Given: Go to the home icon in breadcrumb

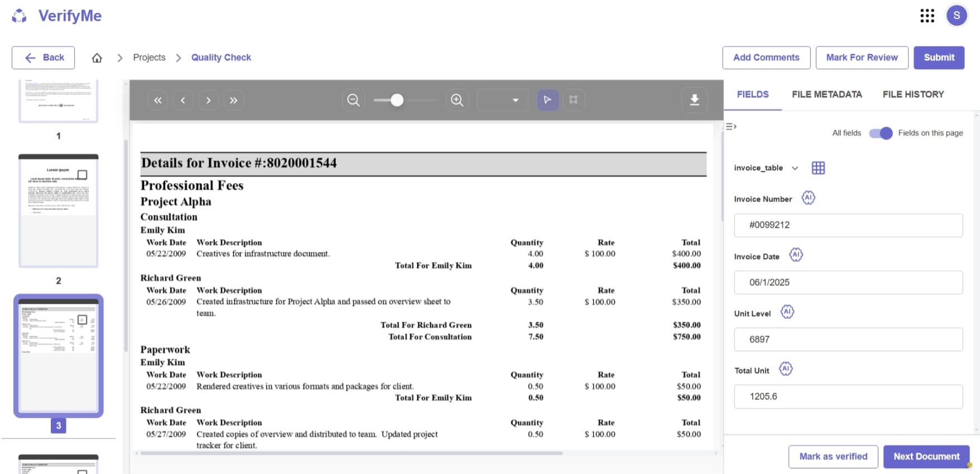Looking at the screenshot, I should (97, 58).
